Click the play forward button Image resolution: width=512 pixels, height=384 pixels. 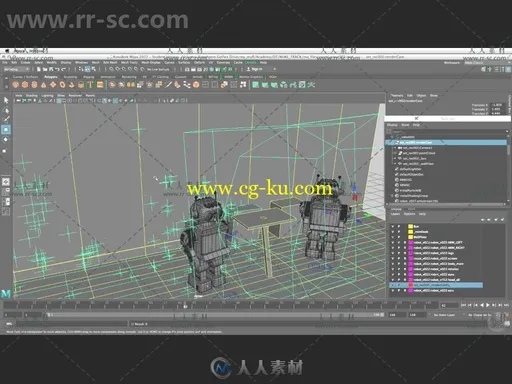[x=488, y=305]
